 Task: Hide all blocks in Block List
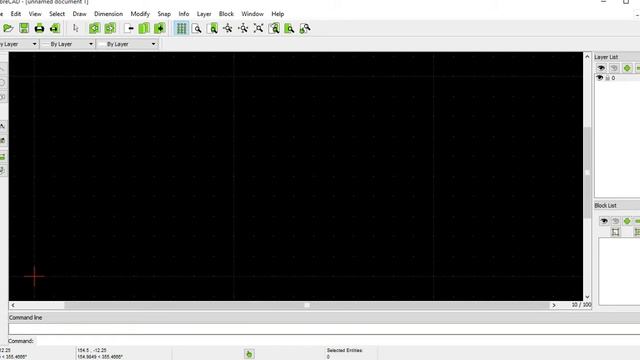(616, 221)
